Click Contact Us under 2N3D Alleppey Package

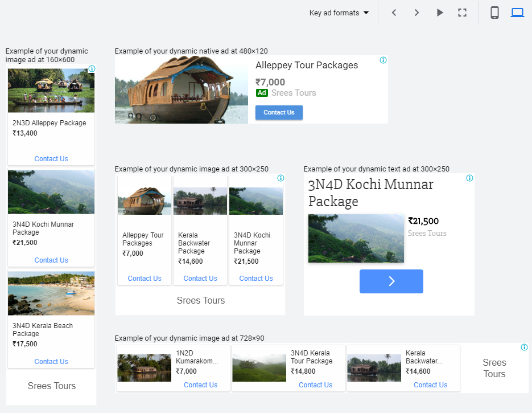[51, 159]
